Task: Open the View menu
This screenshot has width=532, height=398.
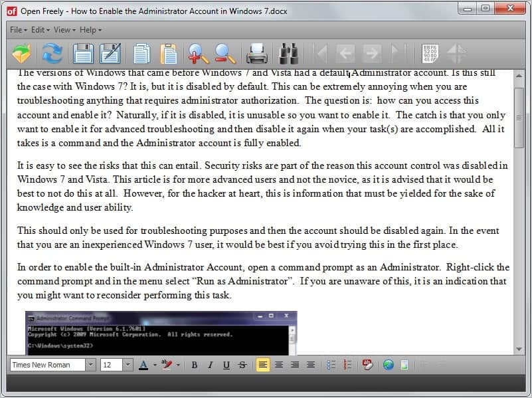Action: [62, 30]
